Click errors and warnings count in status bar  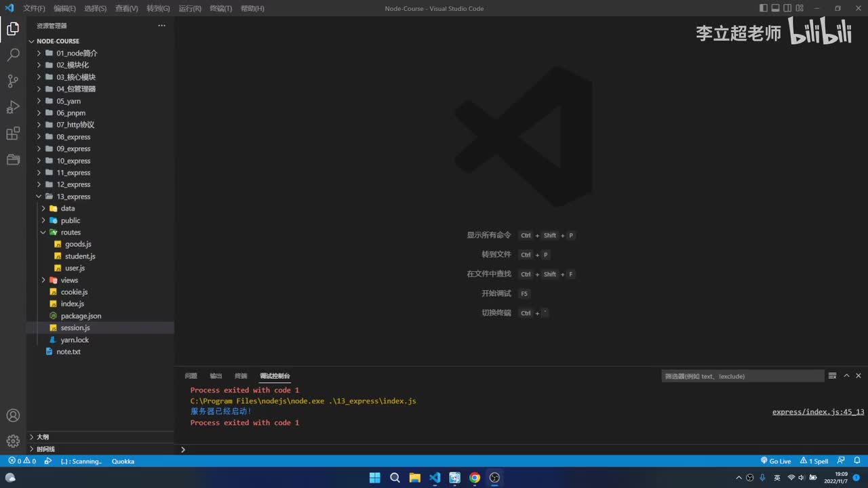pyautogui.click(x=22, y=461)
